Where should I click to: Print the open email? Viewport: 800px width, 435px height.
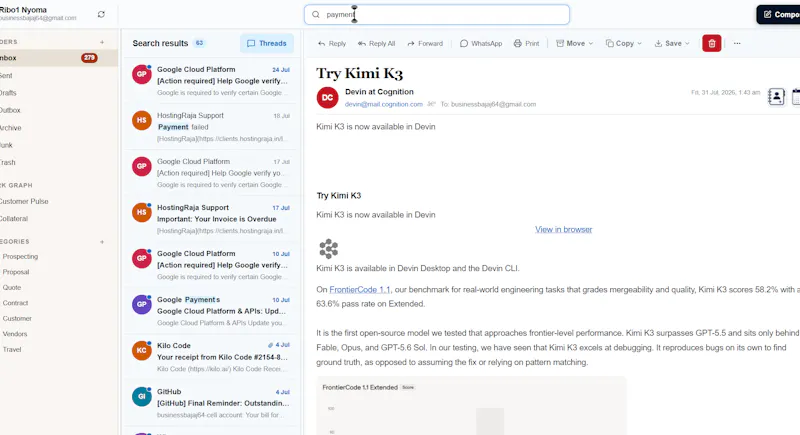pyautogui.click(x=526, y=43)
